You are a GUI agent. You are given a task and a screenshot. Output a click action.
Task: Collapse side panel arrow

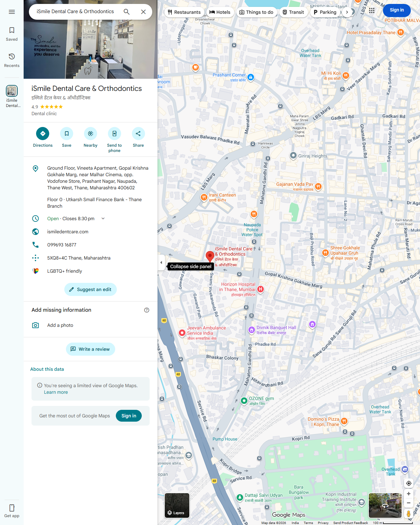pos(161,262)
